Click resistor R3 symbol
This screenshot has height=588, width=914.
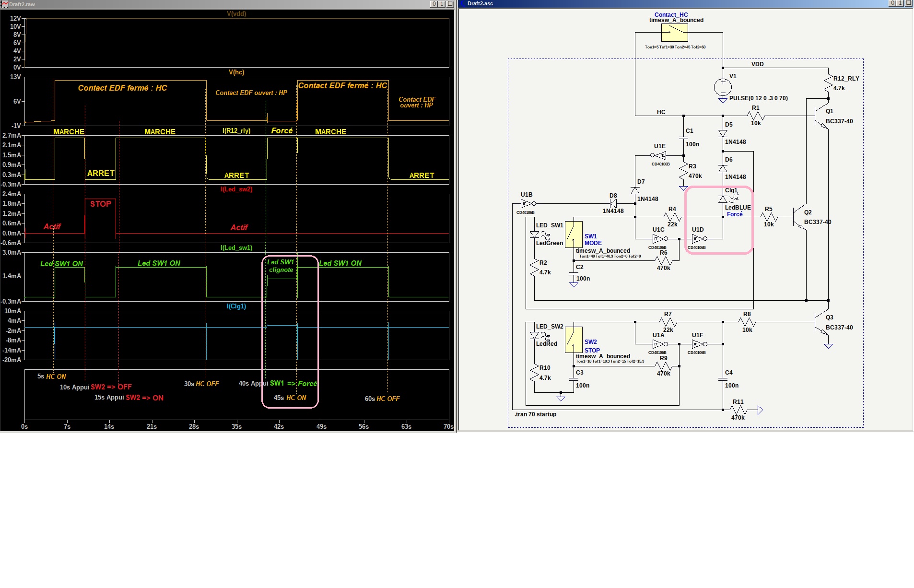(683, 171)
